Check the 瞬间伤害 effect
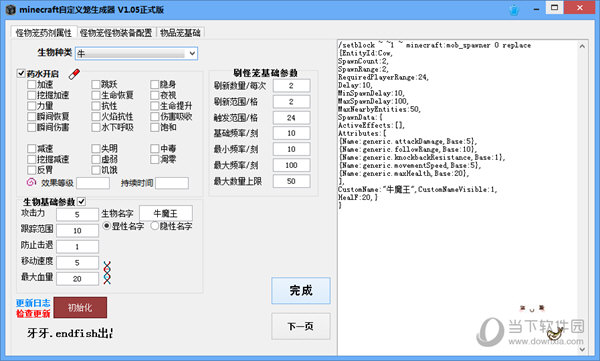600x361 pixels. click(x=31, y=127)
